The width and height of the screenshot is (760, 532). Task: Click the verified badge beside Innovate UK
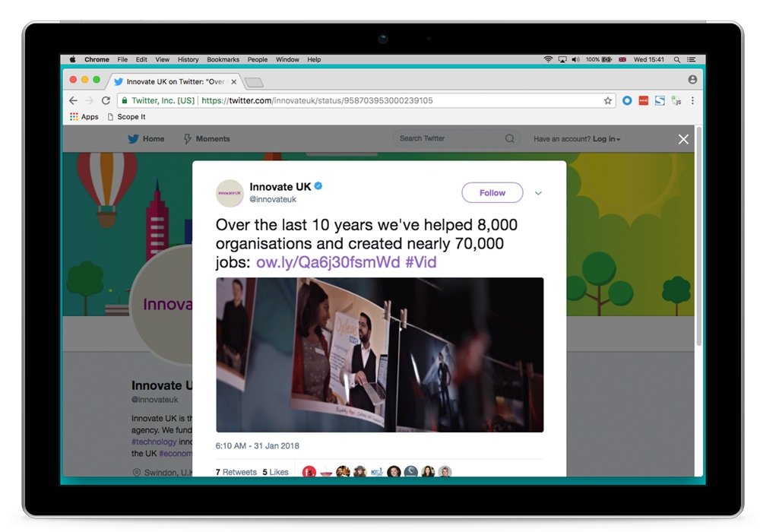click(318, 186)
